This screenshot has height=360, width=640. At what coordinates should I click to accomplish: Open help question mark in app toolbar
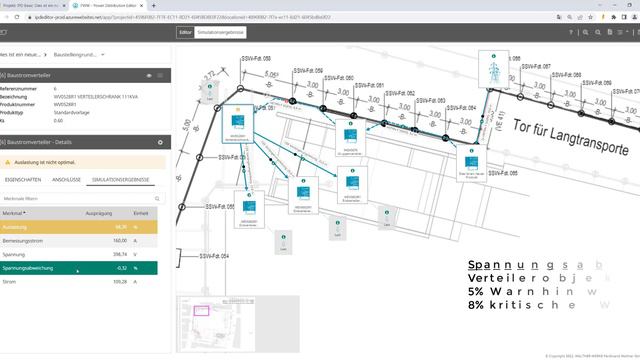pos(571,32)
